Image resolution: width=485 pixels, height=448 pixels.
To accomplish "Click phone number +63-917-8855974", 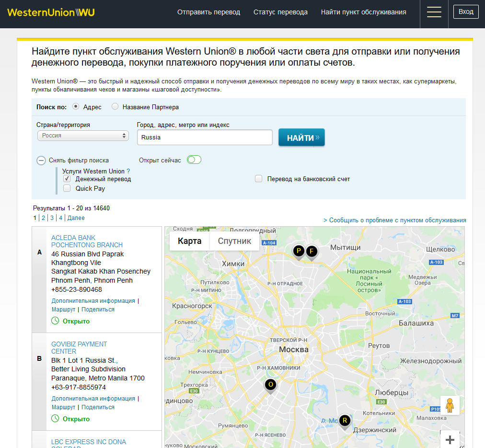I will 79,388.
